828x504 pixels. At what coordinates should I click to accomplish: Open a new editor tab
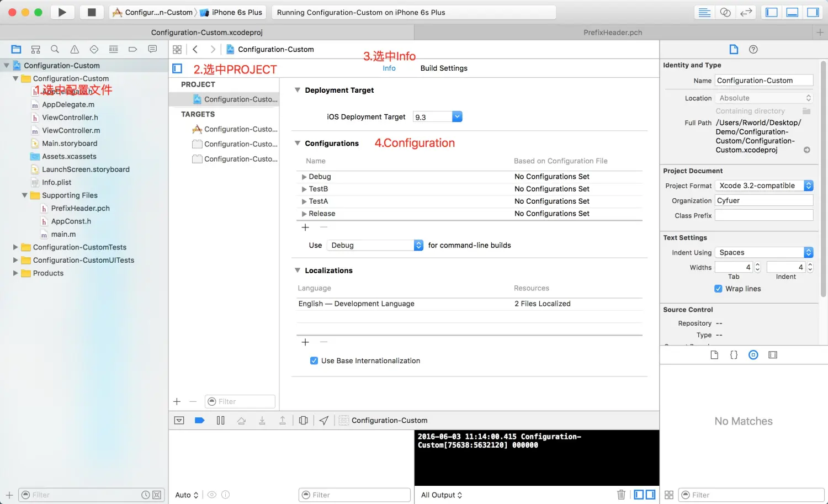[x=820, y=33]
